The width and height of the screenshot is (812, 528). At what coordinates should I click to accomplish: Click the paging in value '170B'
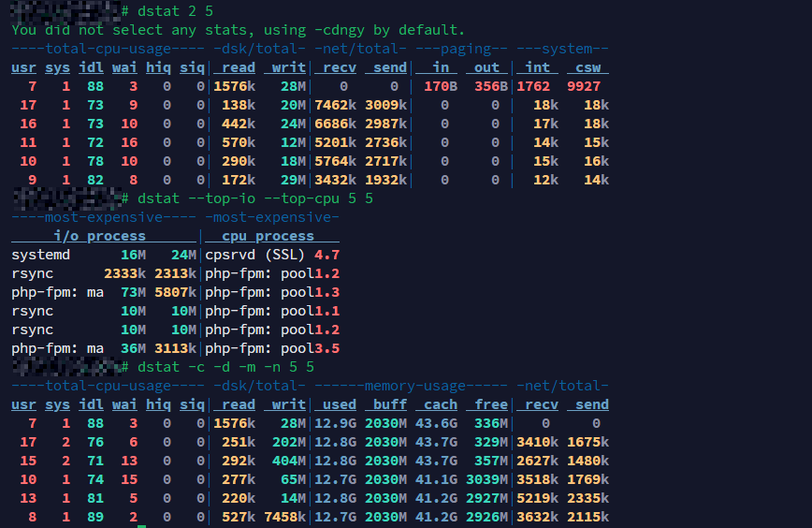click(x=441, y=86)
